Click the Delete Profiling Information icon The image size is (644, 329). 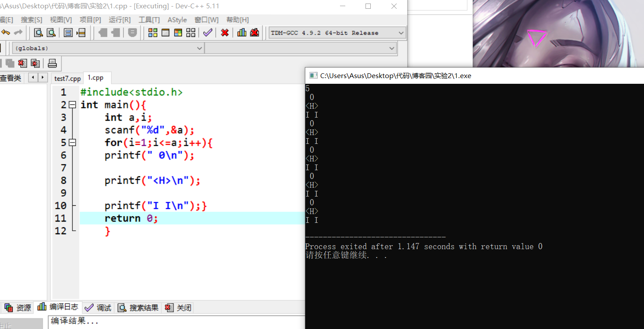(254, 32)
